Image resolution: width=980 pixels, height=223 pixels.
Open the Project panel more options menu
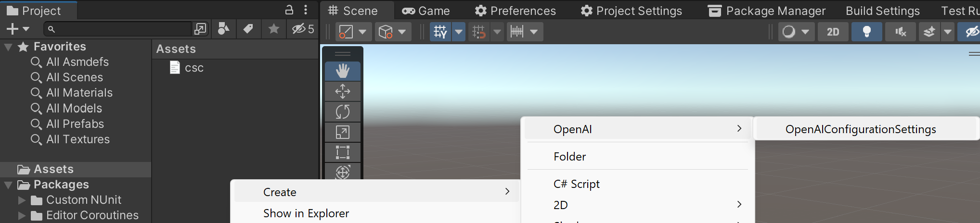(306, 10)
